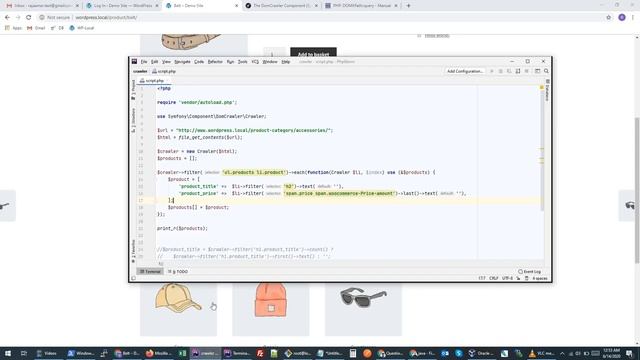The width and height of the screenshot is (640, 360).
Task: Click the 4 spaces indent status item
Action: click(x=540, y=278)
